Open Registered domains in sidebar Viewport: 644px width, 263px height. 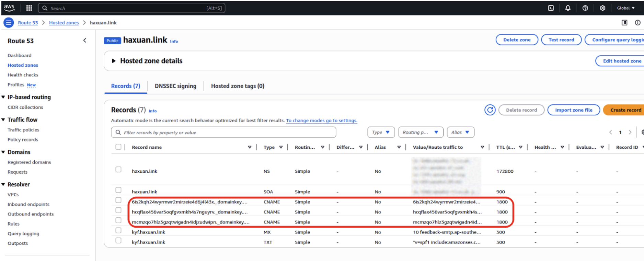coord(29,162)
